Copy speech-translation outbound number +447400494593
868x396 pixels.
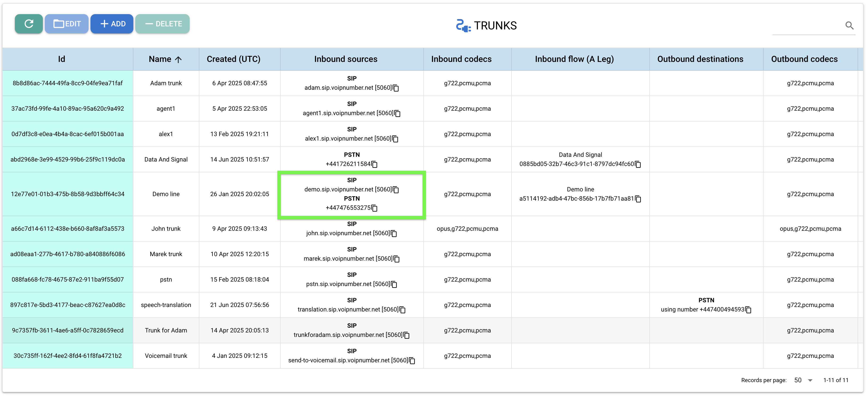[x=748, y=310]
